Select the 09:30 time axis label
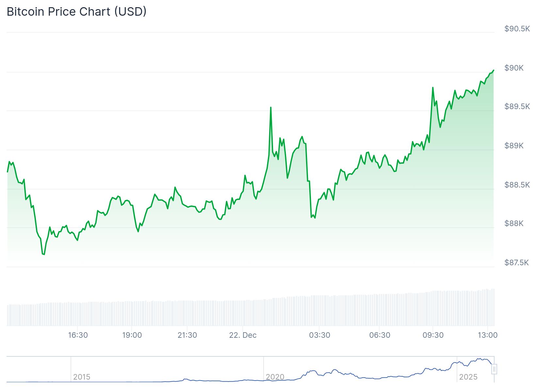Image resolution: width=537 pixels, height=392 pixels. pos(433,335)
